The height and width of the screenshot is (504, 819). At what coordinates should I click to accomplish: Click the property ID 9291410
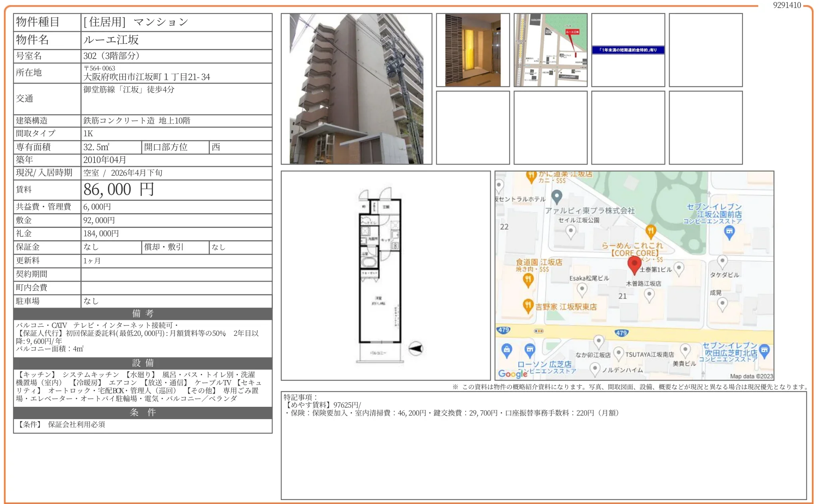pyautogui.click(x=787, y=5)
